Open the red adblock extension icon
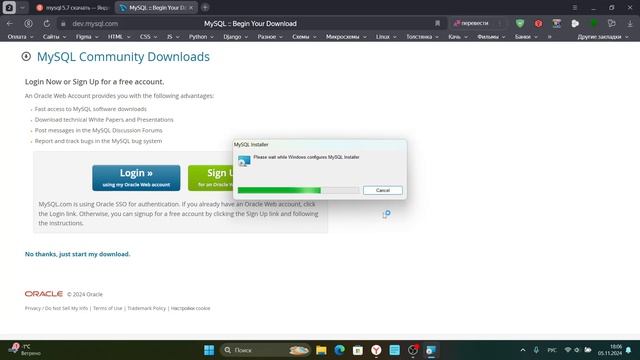Viewport: 640px width, 360px height. pos(538,23)
